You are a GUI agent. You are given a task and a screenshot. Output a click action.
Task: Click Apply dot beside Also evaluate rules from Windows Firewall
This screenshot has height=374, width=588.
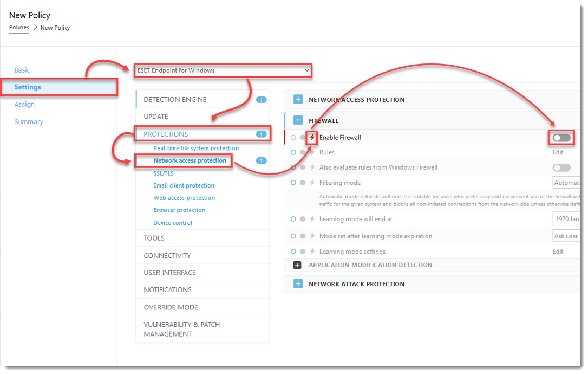point(303,167)
